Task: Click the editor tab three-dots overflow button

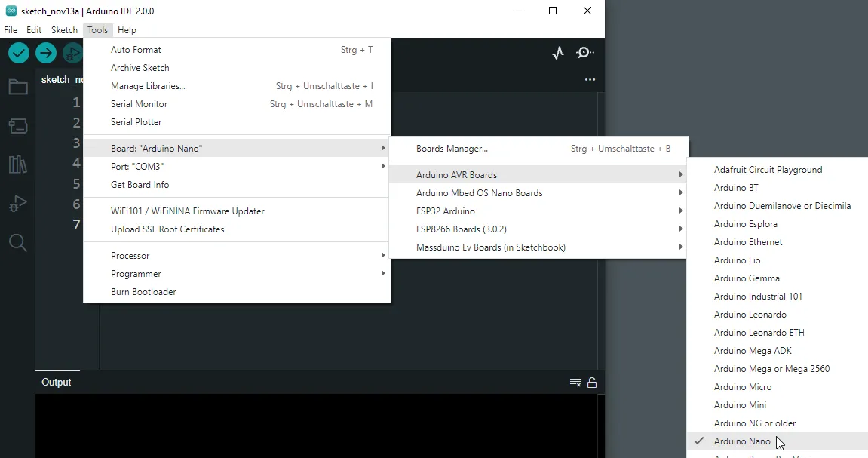Action: [x=590, y=80]
